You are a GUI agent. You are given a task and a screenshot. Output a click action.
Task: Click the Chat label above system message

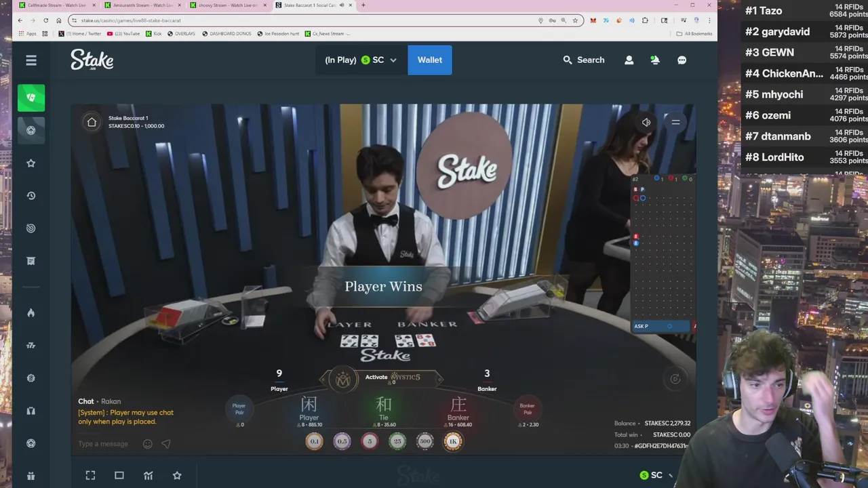point(85,401)
